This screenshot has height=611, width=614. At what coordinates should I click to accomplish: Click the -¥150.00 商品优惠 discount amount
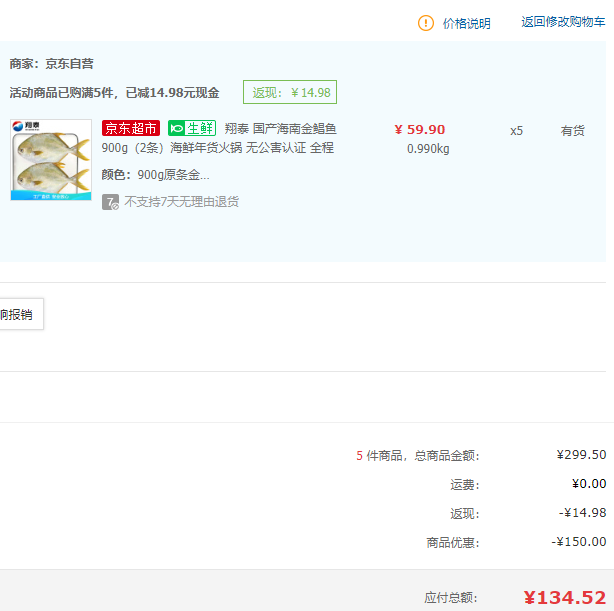(x=579, y=542)
